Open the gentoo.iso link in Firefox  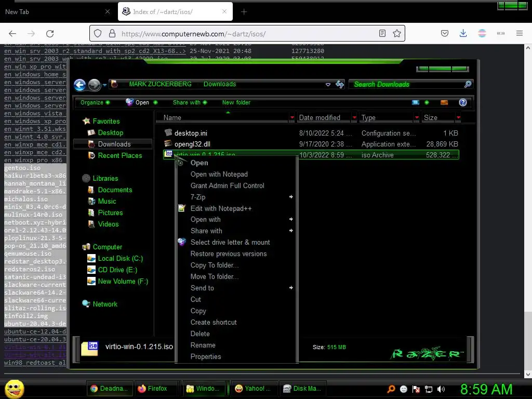tap(22, 168)
